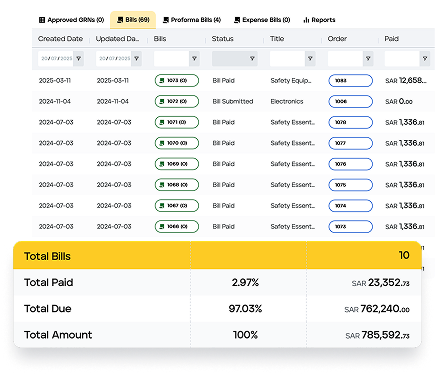Click receipt icon in bill 1070 pill

pyautogui.click(x=162, y=143)
